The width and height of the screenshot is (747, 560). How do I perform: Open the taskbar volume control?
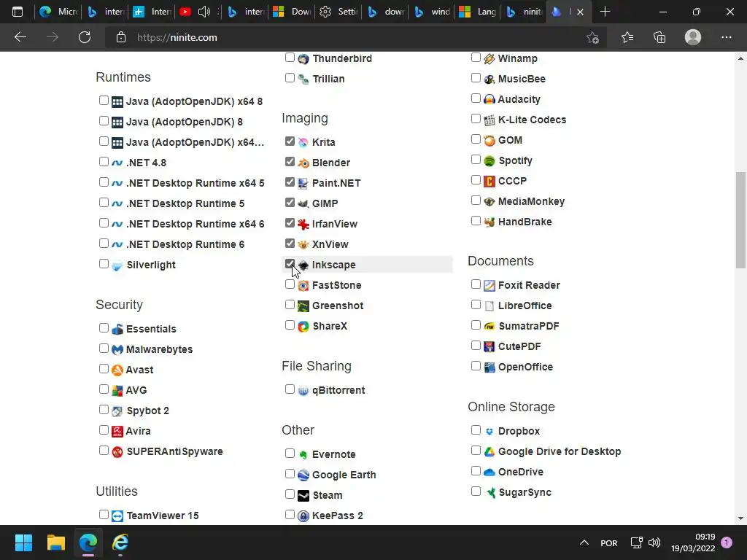(x=654, y=542)
